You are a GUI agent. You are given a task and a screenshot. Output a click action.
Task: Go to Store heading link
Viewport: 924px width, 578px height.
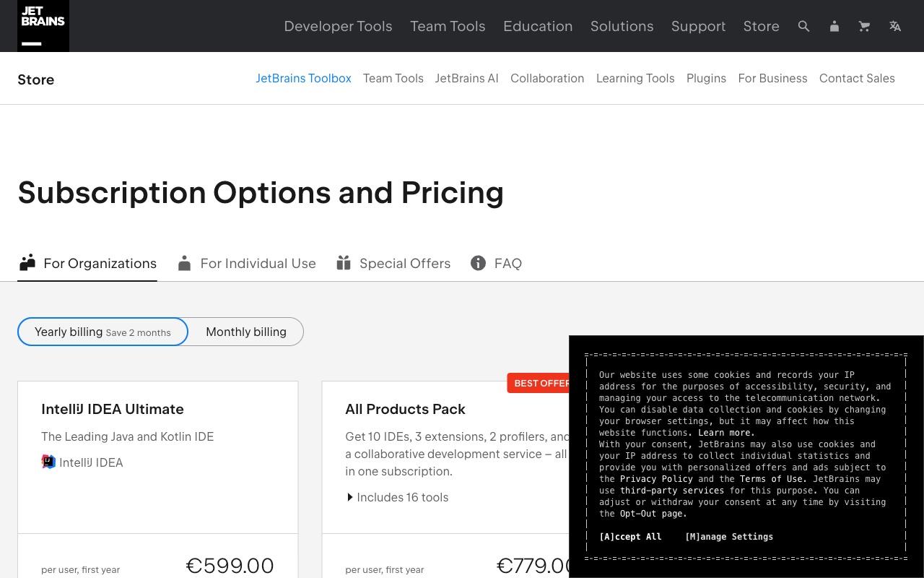pyautogui.click(x=36, y=79)
